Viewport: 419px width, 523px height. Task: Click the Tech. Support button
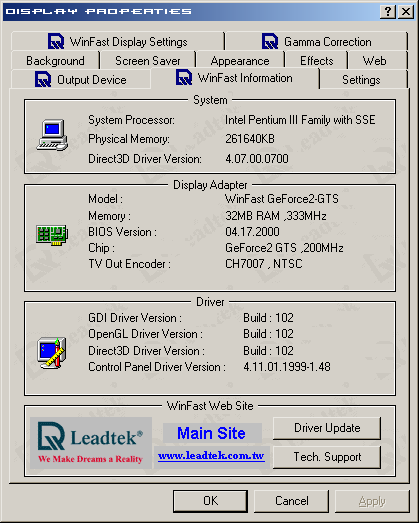(327, 457)
